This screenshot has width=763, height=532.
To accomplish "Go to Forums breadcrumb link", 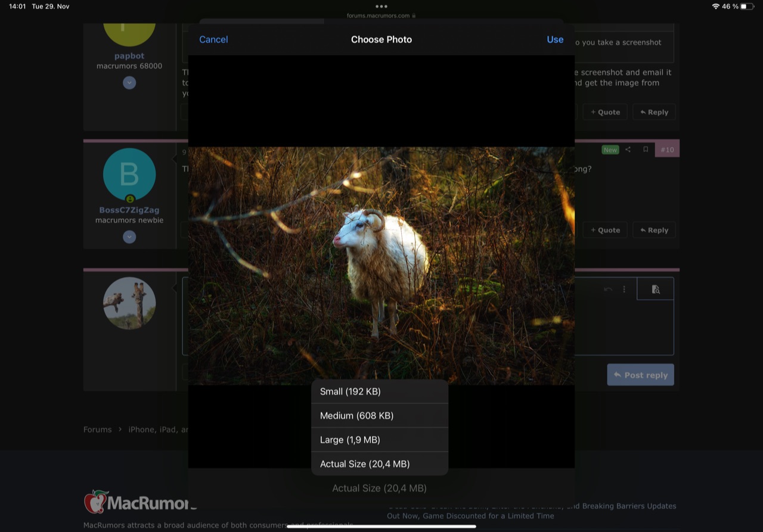I will pos(98,430).
